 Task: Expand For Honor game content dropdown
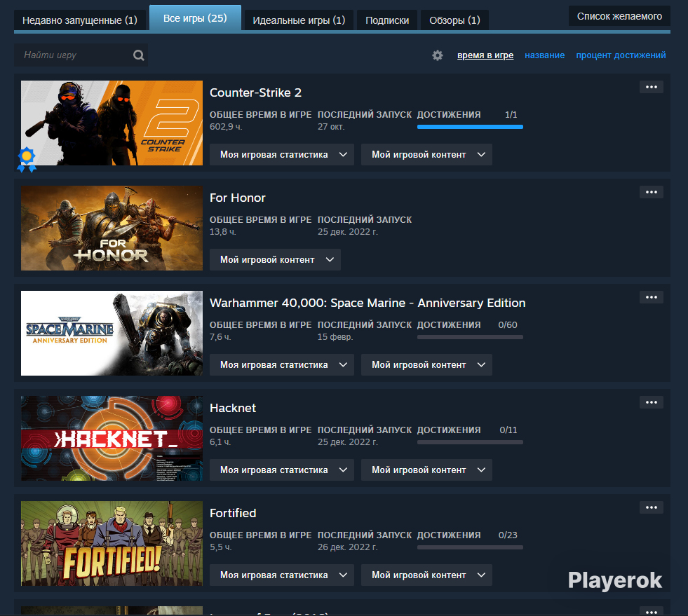[x=275, y=259]
